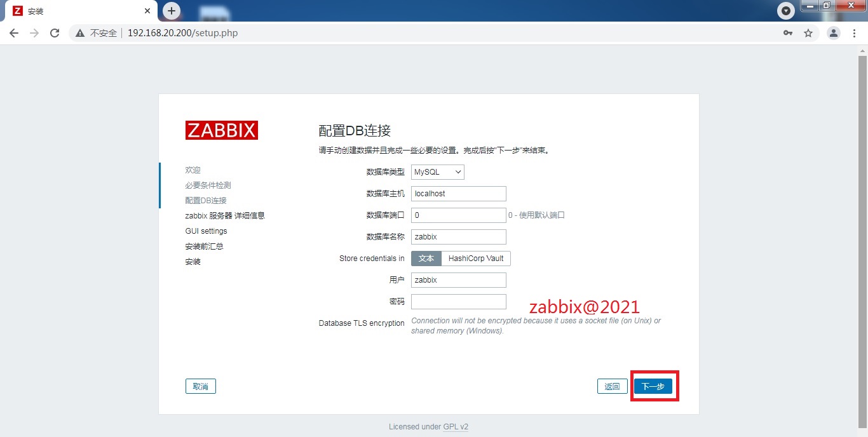Open saved passwords key icon

click(788, 33)
